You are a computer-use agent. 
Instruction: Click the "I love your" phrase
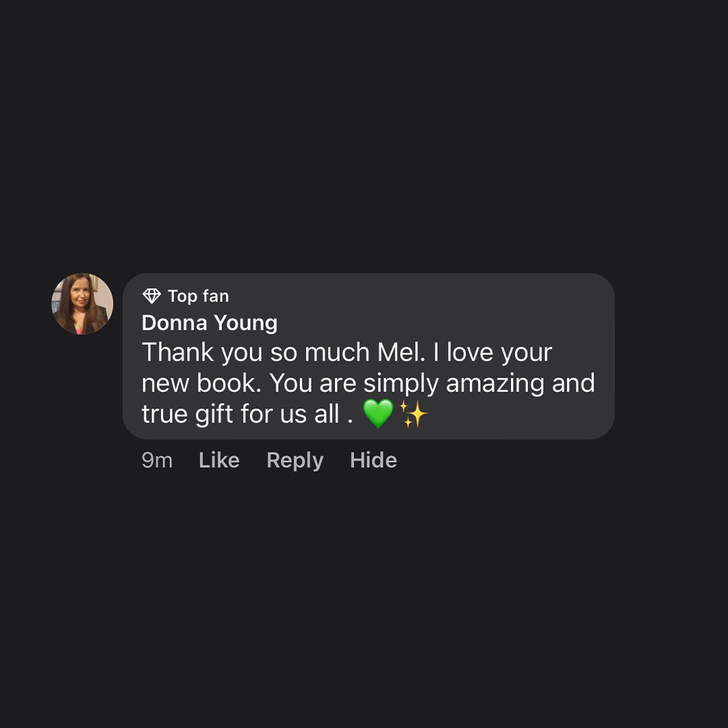tap(499, 353)
